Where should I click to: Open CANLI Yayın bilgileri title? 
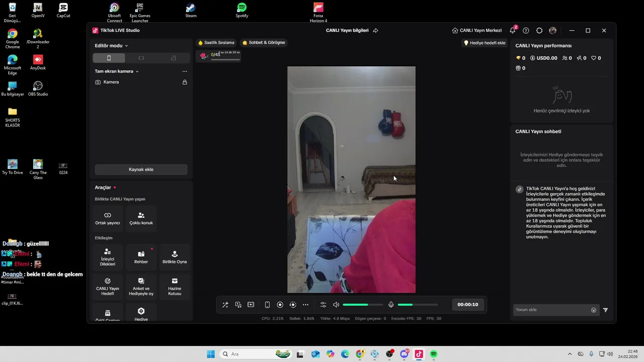click(x=347, y=31)
